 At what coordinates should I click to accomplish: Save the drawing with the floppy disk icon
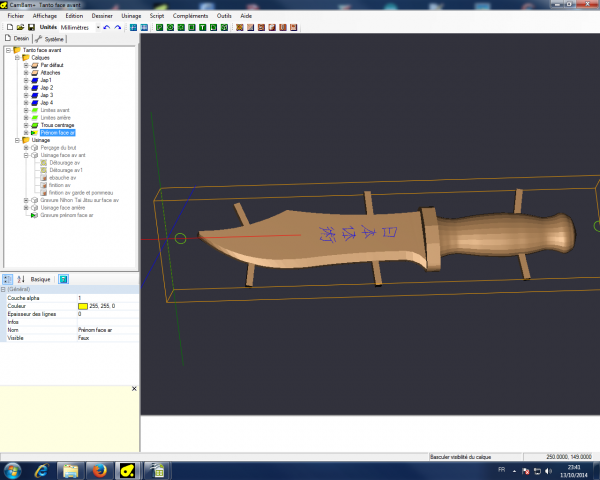tap(31, 27)
